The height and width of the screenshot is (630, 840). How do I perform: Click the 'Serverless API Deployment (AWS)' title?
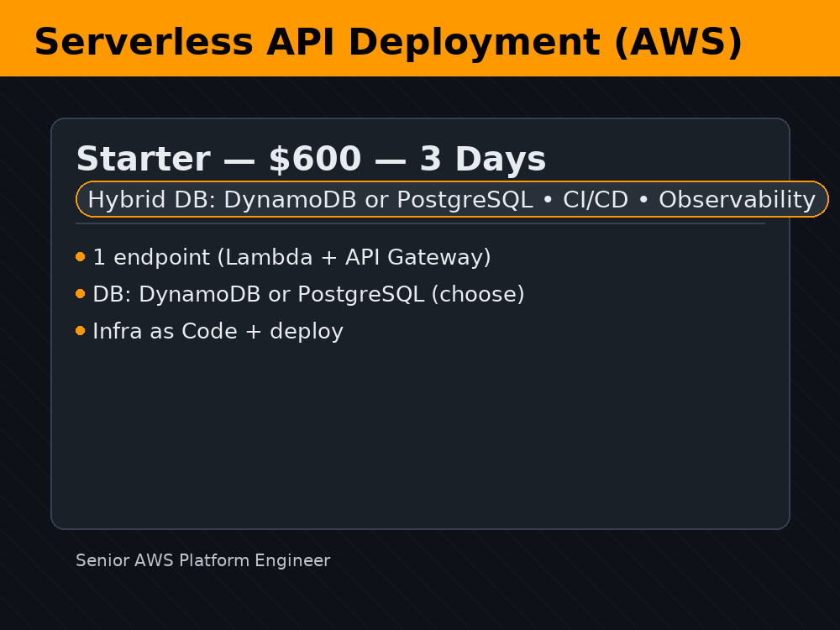pos(388,42)
